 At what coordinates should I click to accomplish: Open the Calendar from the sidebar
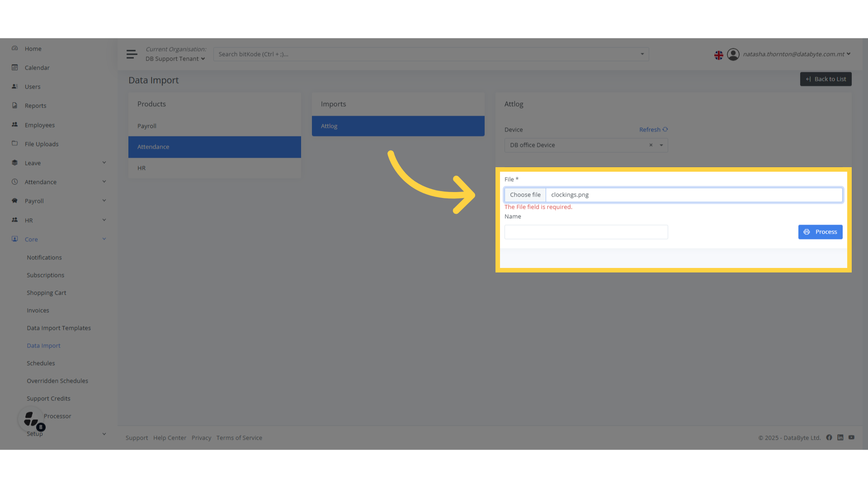click(x=37, y=67)
